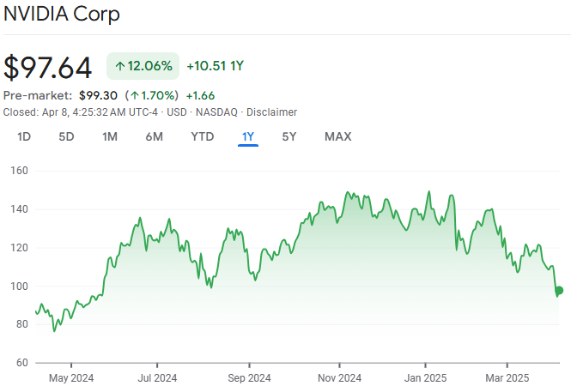This screenshot has width=571, height=392.
Task: Choose the 1M time range
Action: tap(110, 136)
